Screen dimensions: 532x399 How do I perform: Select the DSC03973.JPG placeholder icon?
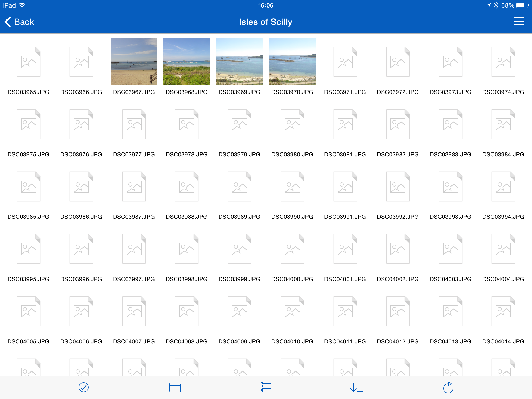pos(451,62)
